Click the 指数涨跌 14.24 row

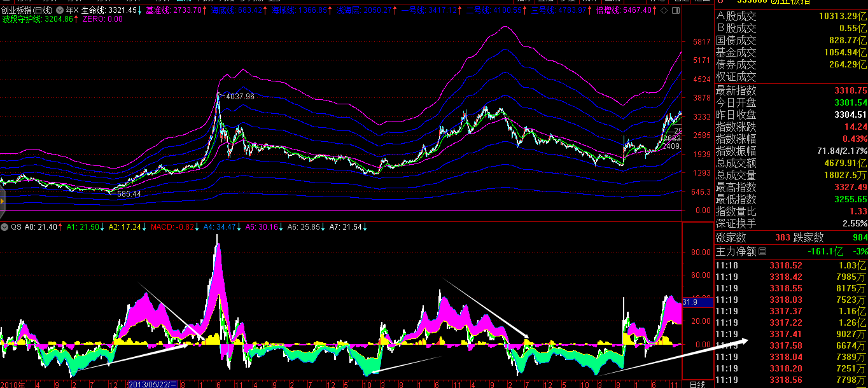(791, 127)
